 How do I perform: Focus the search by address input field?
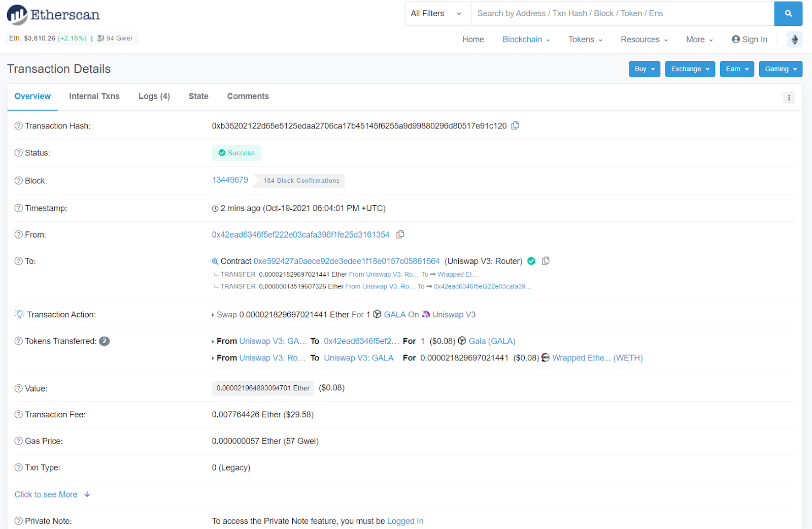[x=623, y=14]
